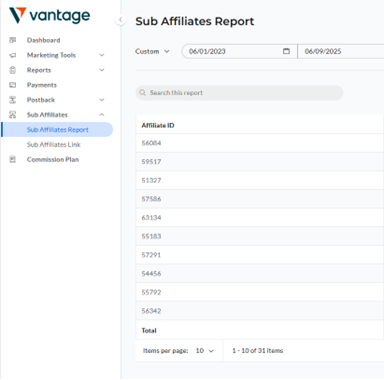Collapse sidebar with the arrow button

click(x=121, y=20)
